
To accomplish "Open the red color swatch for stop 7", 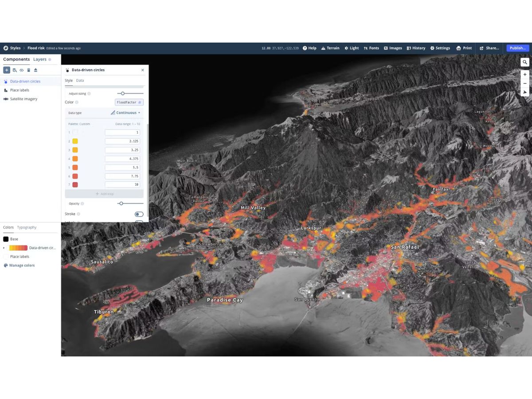I will coord(75,184).
